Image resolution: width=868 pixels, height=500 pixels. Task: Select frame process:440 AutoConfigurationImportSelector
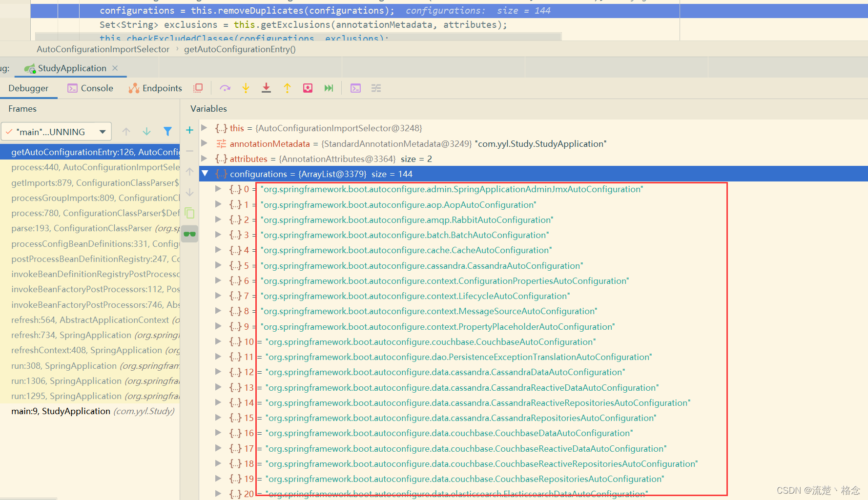pyautogui.click(x=90, y=167)
